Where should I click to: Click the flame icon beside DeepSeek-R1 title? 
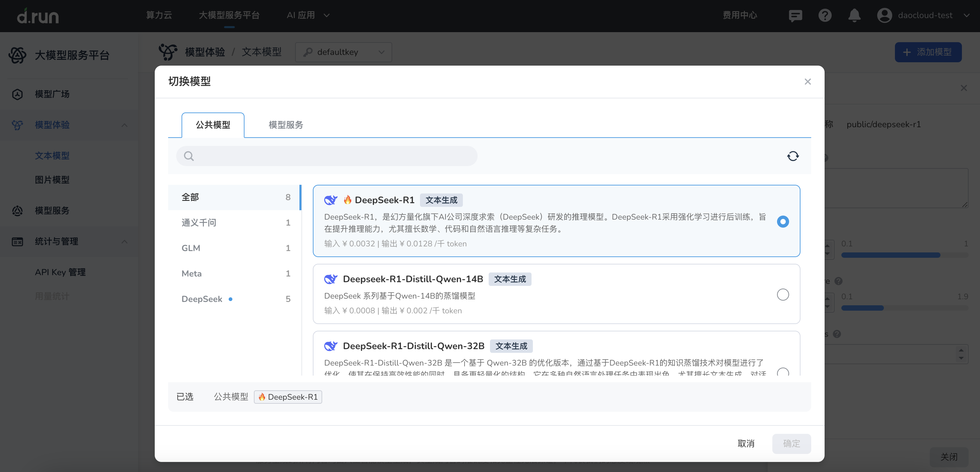(347, 200)
